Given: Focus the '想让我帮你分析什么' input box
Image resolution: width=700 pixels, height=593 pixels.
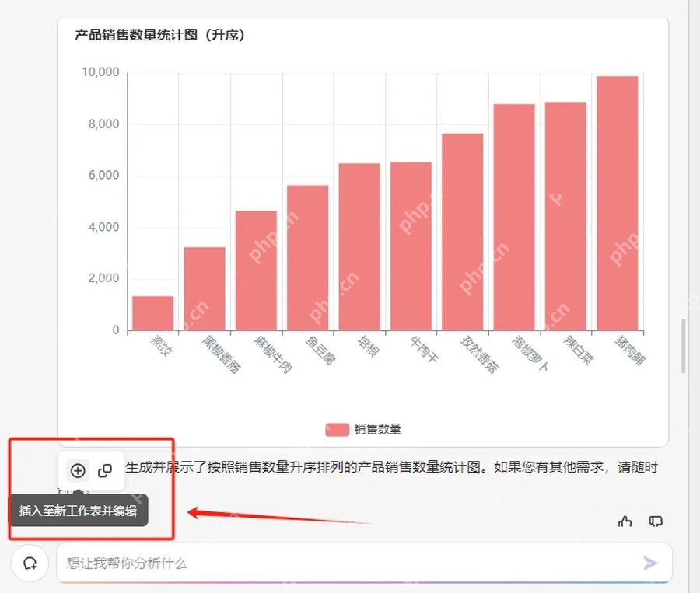Looking at the screenshot, I should click(x=364, y=563).
